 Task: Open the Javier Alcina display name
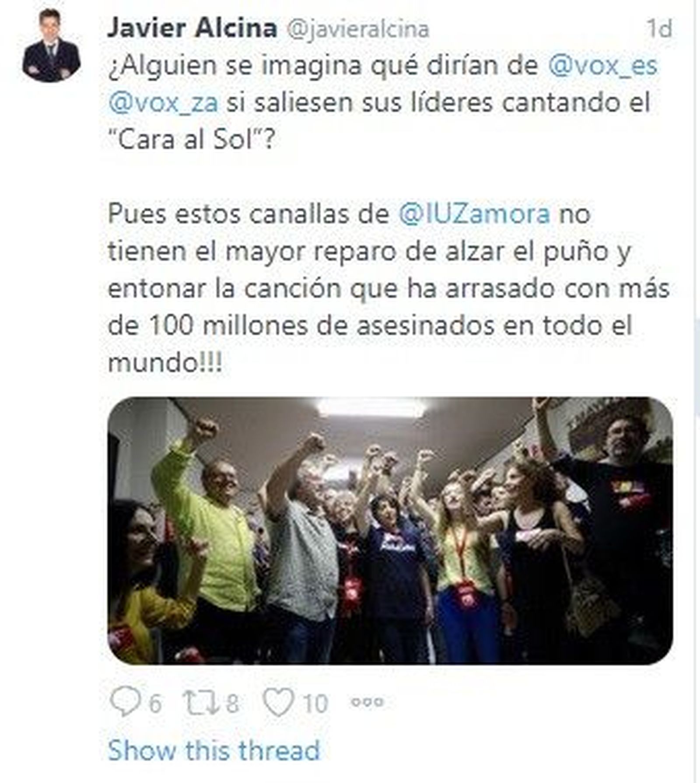(192, 28)
